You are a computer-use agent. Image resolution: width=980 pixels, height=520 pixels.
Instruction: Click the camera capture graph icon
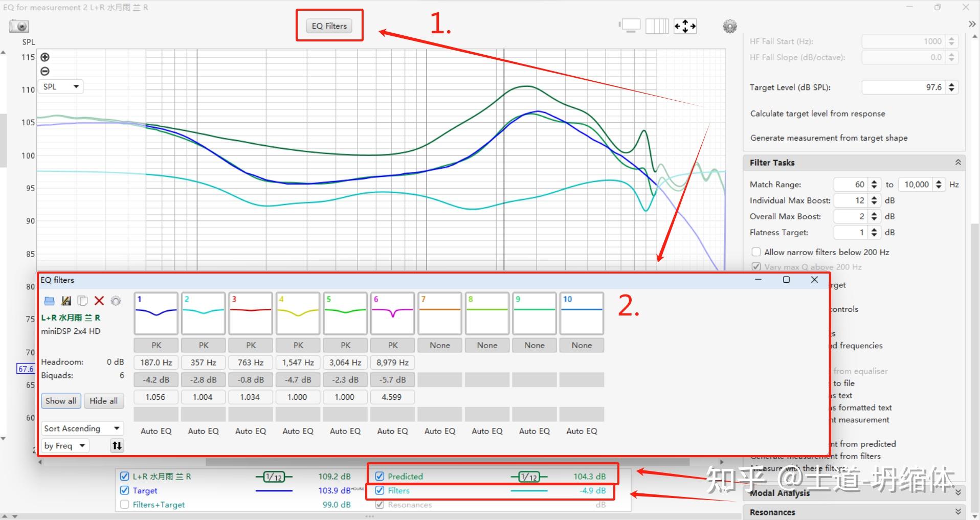point(19,26)
